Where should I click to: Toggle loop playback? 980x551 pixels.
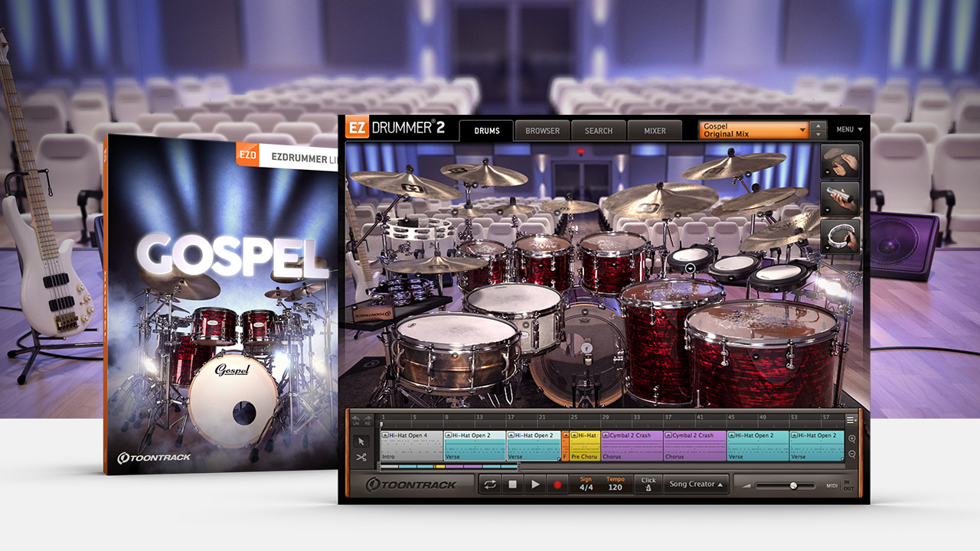click(490, 484)
